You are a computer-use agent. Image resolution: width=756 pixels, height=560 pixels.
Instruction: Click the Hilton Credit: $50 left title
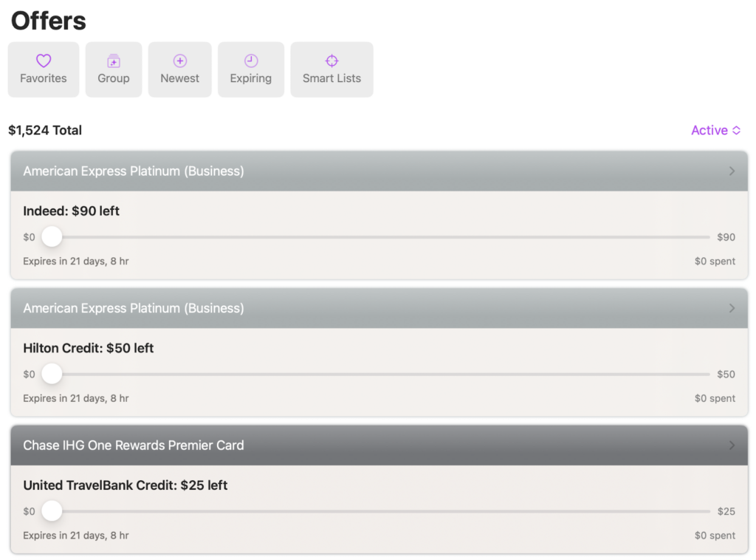point(89,348)
